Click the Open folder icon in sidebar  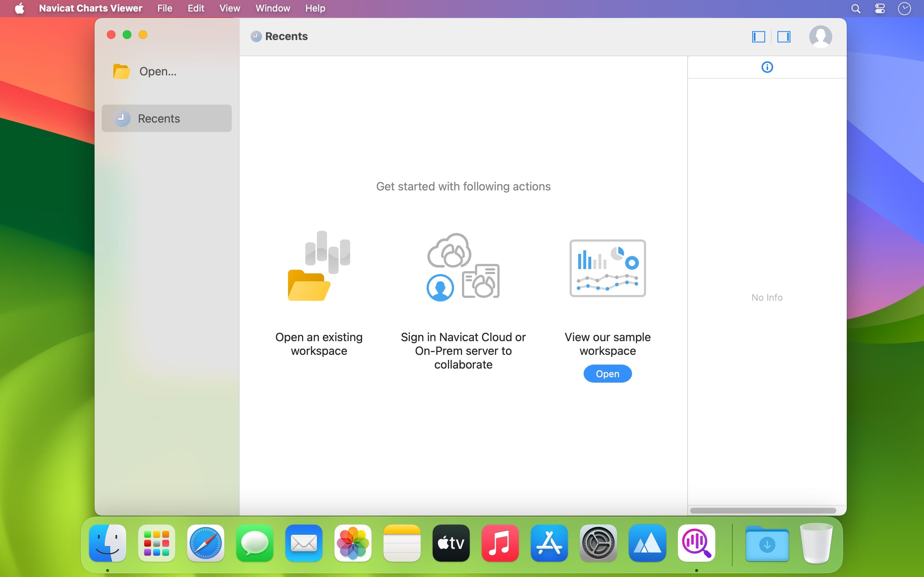point(121,71)
